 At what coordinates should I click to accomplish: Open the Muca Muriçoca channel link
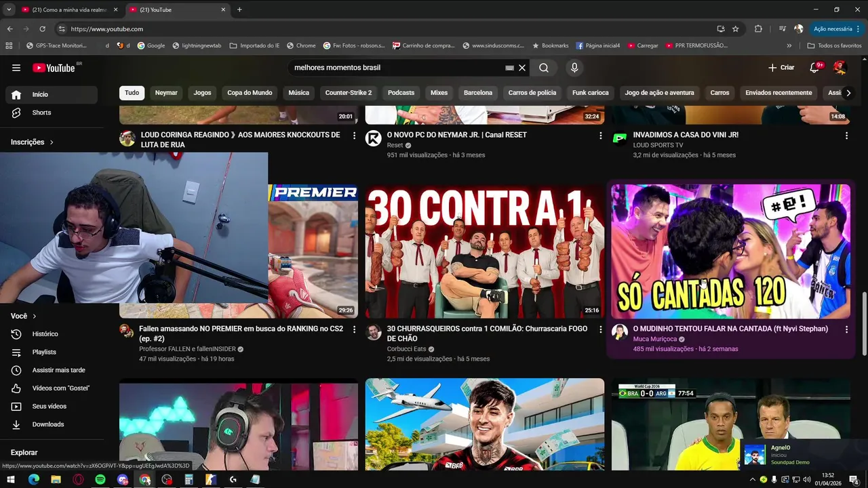tap(654, 339)
